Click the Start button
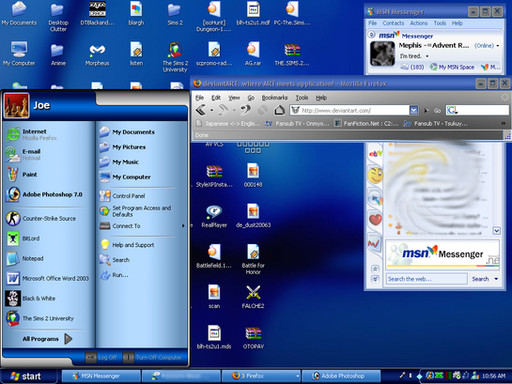512x384 pixels. (28, 376)
